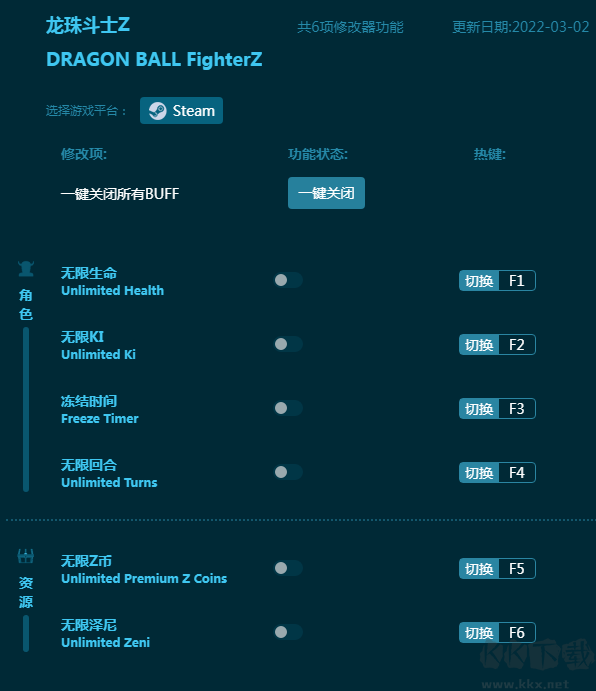596x691 pixels.
Task: Click the Steam logo icon
Action: pyautogui.click(x=157, y=111)
